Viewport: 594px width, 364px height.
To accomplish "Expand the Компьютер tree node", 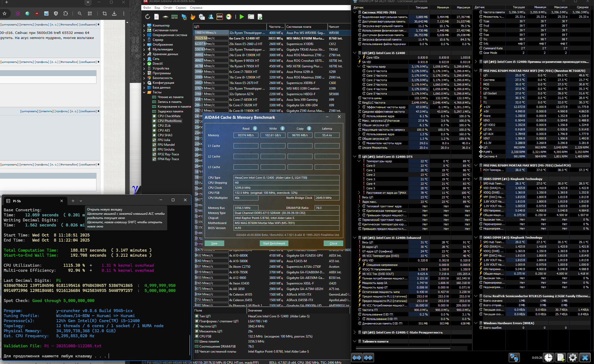I will click(144, 26).
